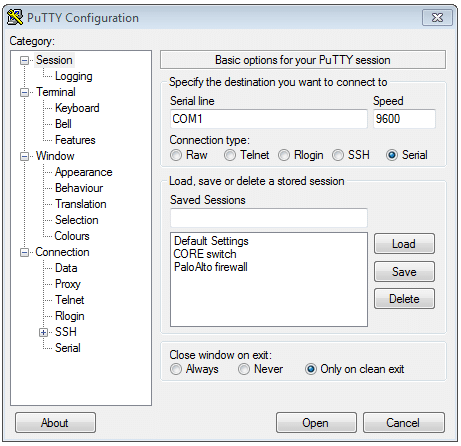Open the Session category
This screenshot has width=461, height=446.
pyautogui.click(x=54, y=60)
